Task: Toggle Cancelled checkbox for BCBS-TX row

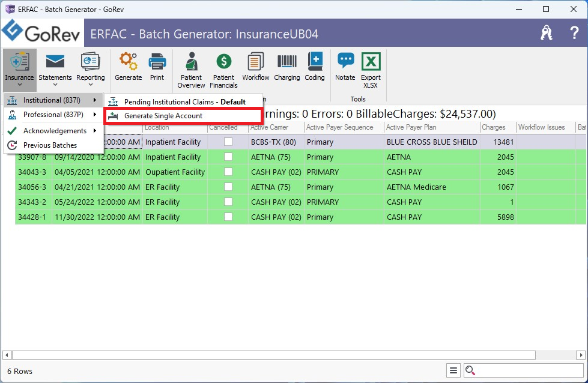Action: pos(228,142)
